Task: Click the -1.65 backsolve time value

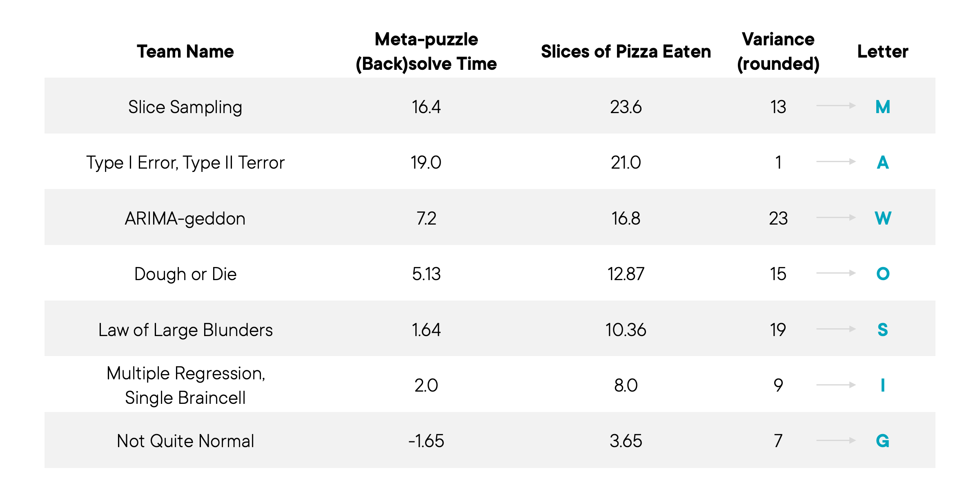Action: [426, 441]
